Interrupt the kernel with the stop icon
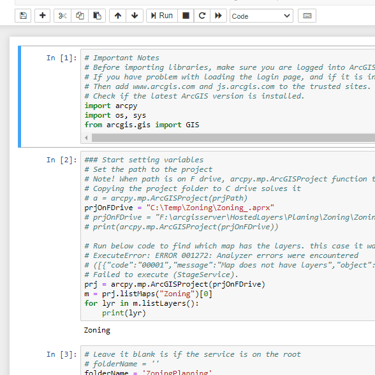 coord(186,16)
